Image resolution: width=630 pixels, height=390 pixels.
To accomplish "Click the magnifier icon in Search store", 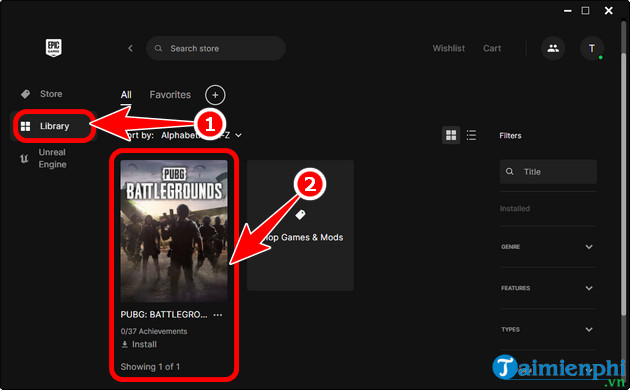I will click(158, 48).
